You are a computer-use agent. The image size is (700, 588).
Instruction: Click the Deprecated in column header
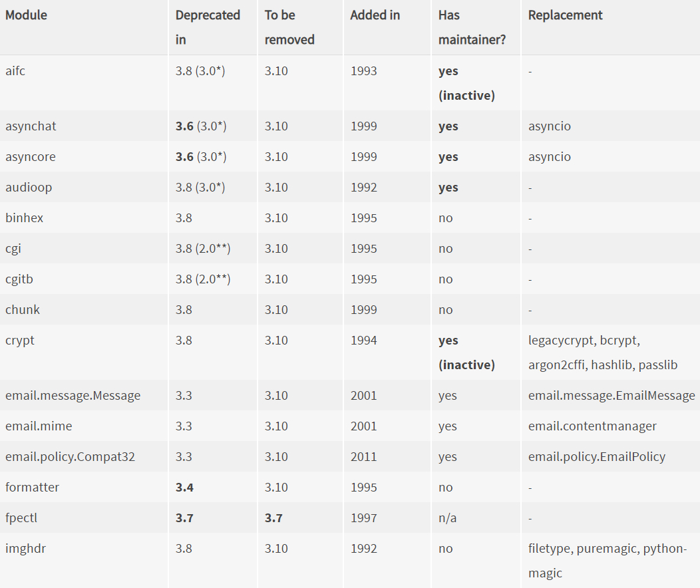pos(208,27)
